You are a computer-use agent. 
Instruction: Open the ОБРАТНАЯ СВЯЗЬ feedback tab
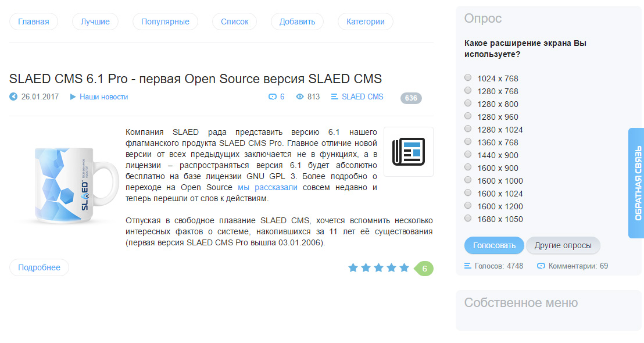(636, 183)
